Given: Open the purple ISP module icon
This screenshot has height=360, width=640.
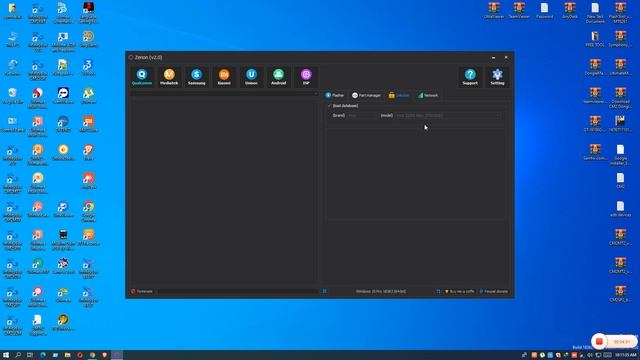Looking at the screenshot, I should [x=306, y=77].
